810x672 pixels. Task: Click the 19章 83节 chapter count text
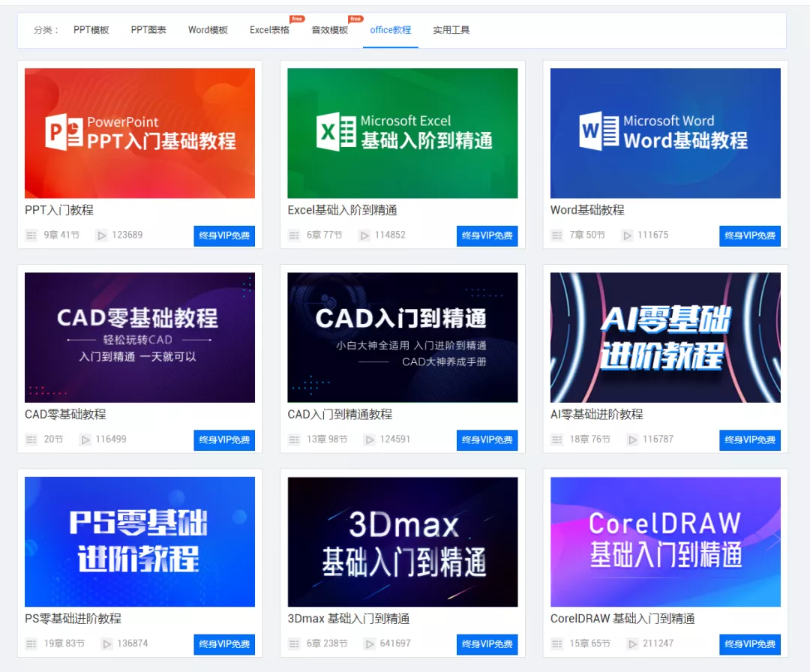pyautogui.click(x=64, y=643)
